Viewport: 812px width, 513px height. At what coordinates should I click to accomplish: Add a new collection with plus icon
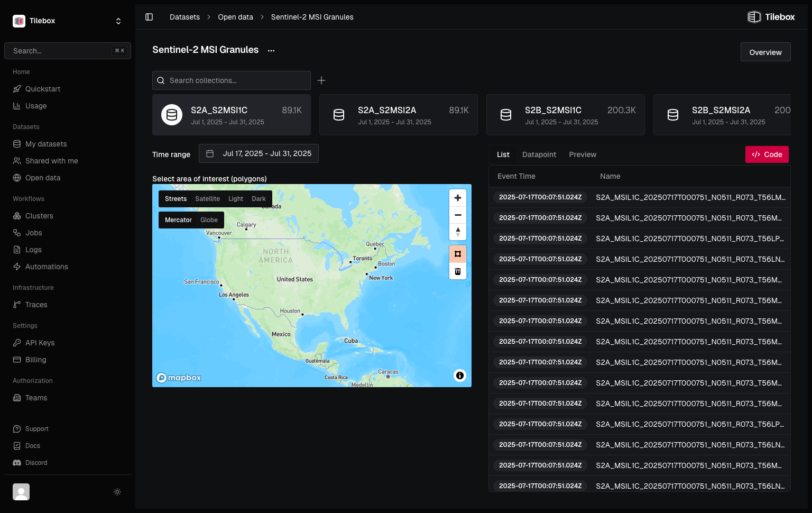pos(321,80)
